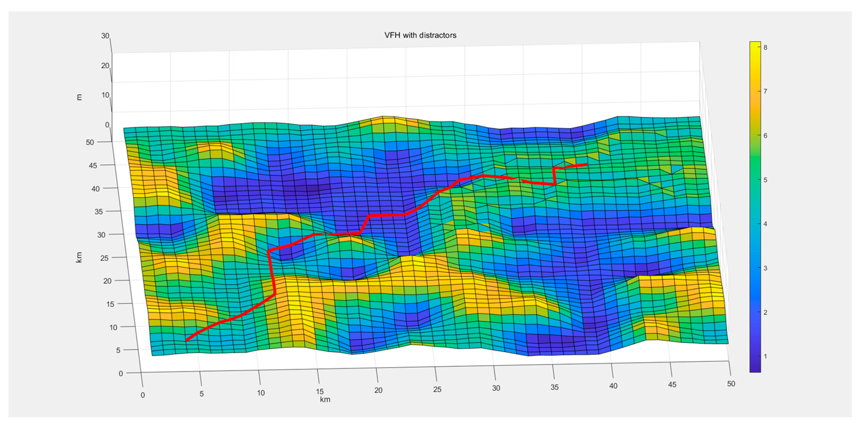Click the 'km' label beside the left axis
The height and width of the screenshot is (427, 868).
coord(78,257)
